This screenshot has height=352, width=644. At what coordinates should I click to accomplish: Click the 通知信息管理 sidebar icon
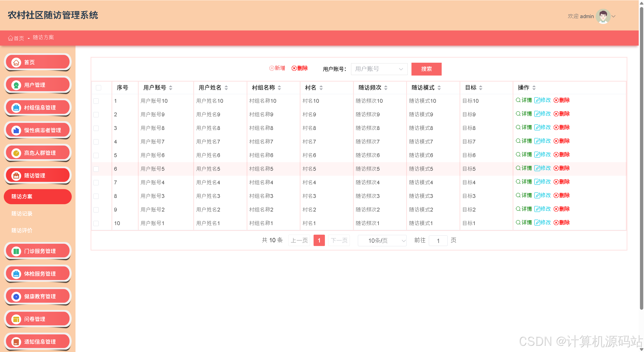point(16,342)
